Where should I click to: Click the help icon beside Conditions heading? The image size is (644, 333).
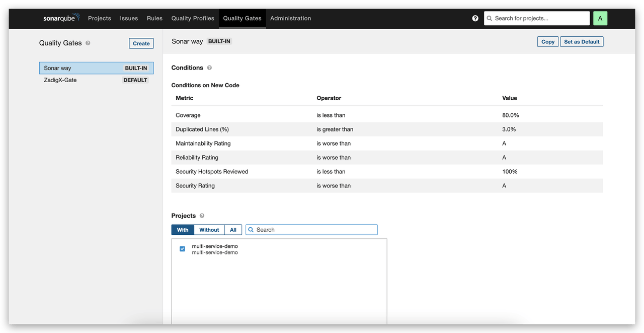(x=209, y=68)
